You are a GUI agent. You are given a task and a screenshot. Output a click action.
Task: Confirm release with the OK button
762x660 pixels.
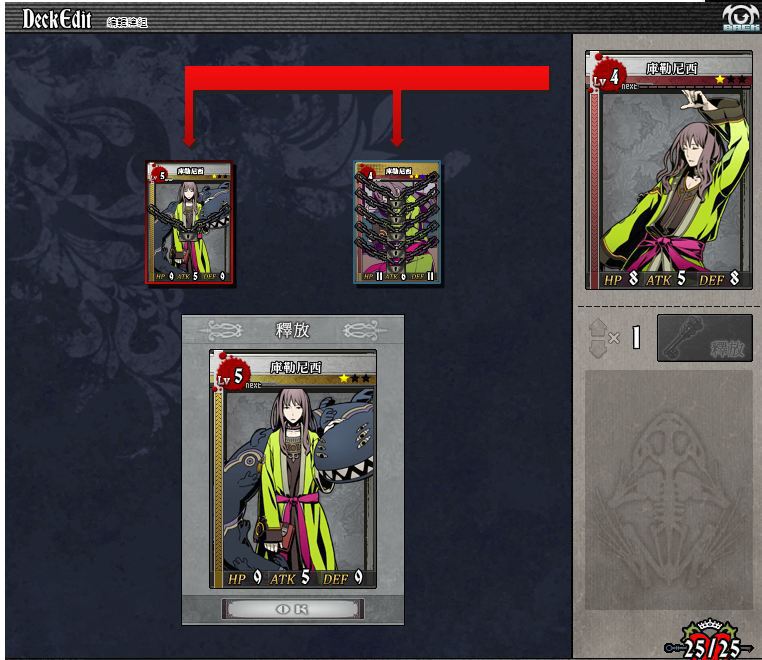tap(293, 609)
